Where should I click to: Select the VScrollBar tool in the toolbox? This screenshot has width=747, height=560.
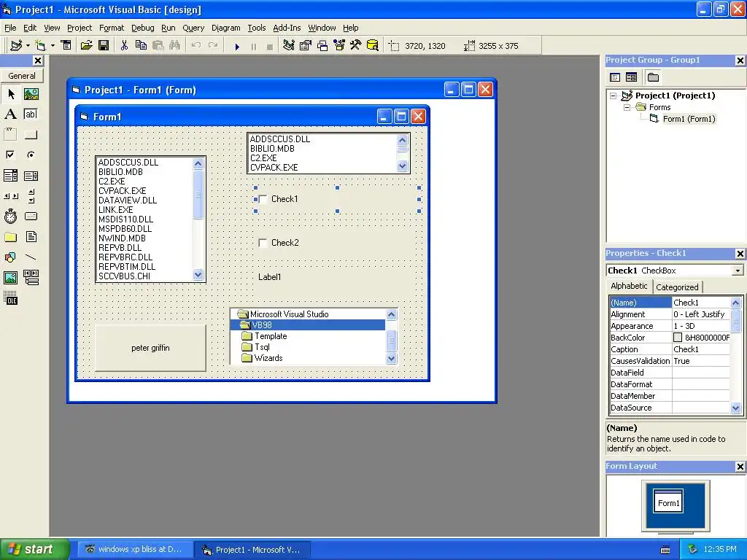pyautogui.click(x=31, y=195)
